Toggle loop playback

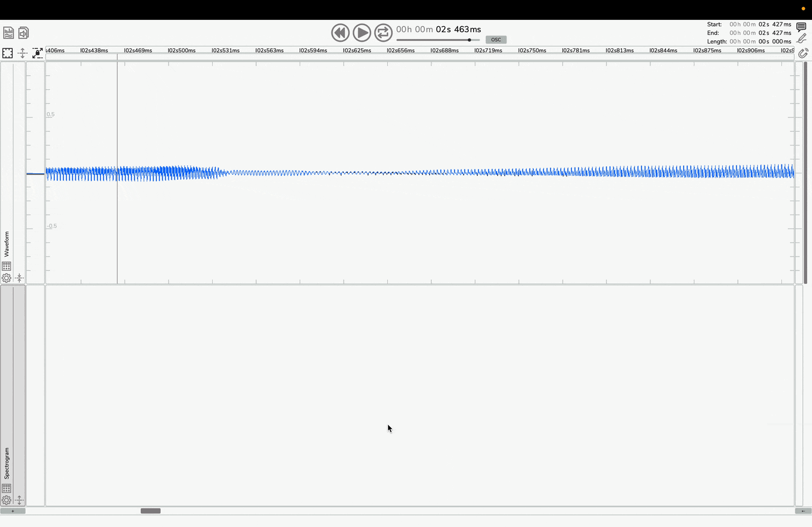[x=383, y=33]
